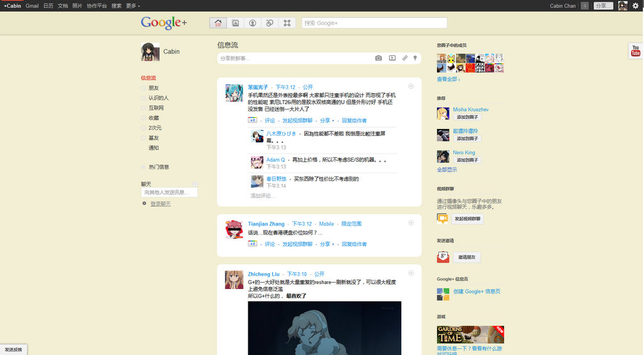
Task: Add a photo using the camera icon
Action: point(378,59)
